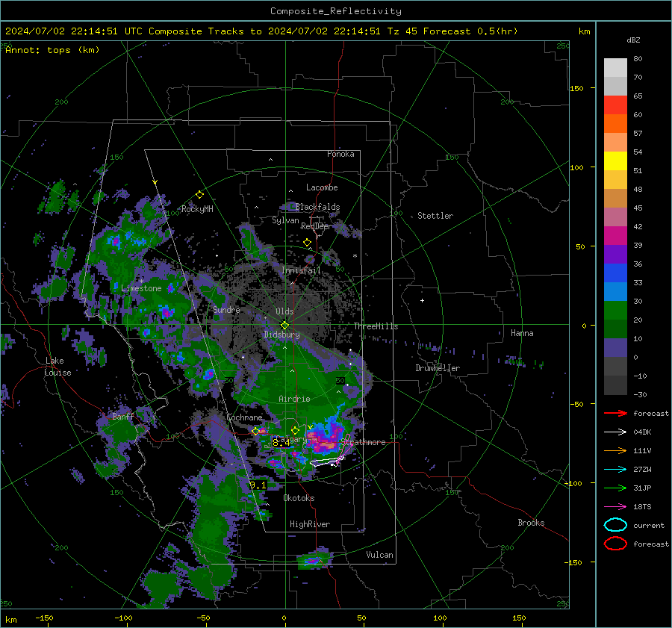Image resolution: width=672 pixels, height=628 pixels.
Task: Pick the magenta swatch in the dBZ scale
Action: coord(615,235)
